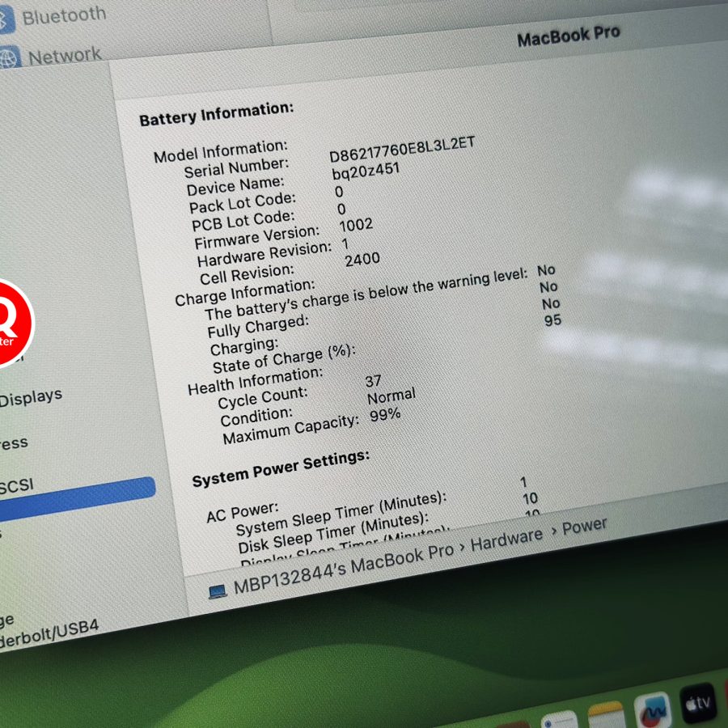728x728 pixels.
Task: Select the Thunderbolt/USB4 sidebar entry
Action: click(x=49, y=633)
